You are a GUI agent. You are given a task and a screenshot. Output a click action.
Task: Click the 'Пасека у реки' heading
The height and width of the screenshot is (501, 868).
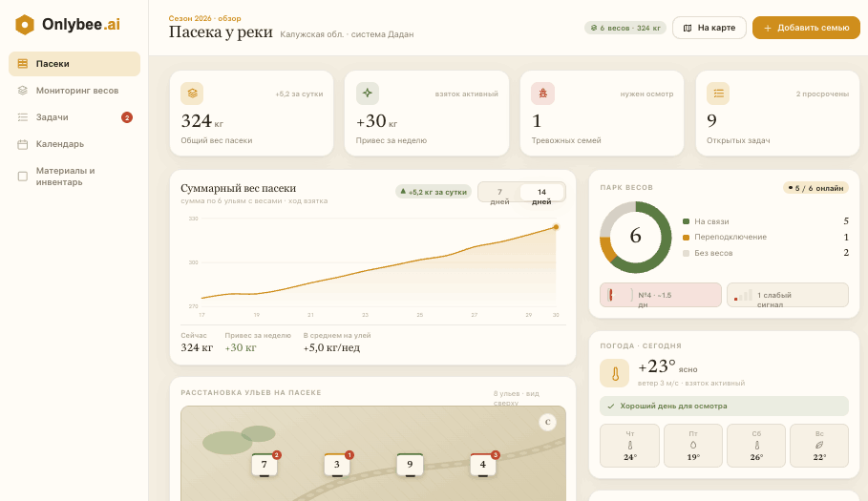221,32
